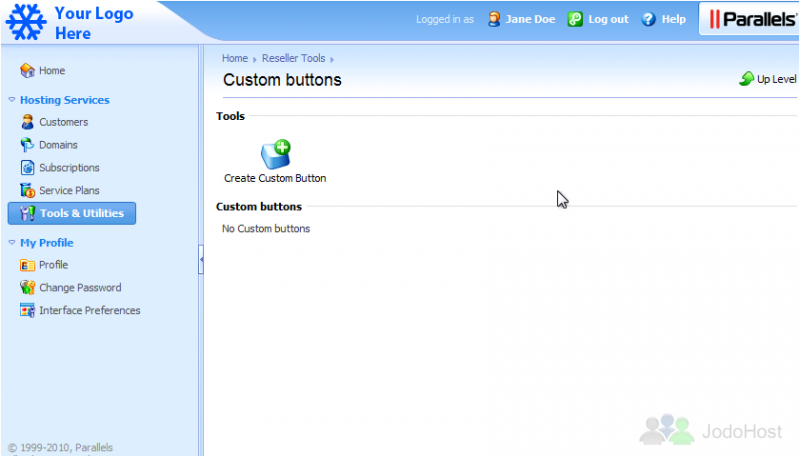
Task: Click the My Profile heading
Action: pos(47,243)
